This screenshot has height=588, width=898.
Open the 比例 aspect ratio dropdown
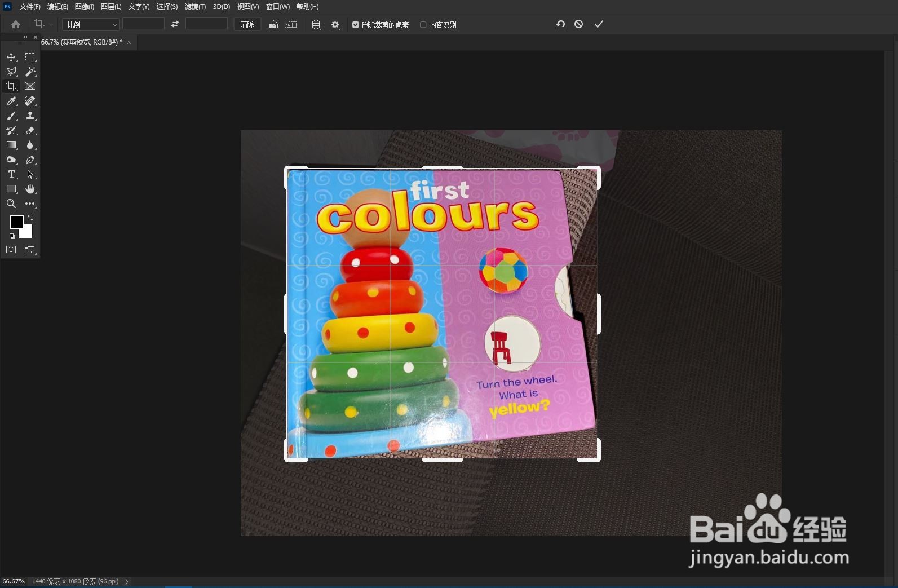90,24
